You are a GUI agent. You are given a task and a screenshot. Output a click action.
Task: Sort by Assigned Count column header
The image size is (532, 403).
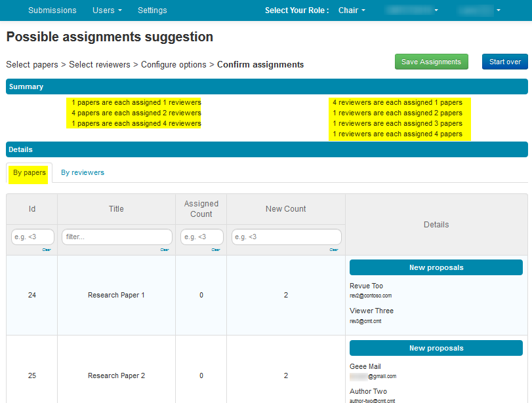tap(201, 209)
